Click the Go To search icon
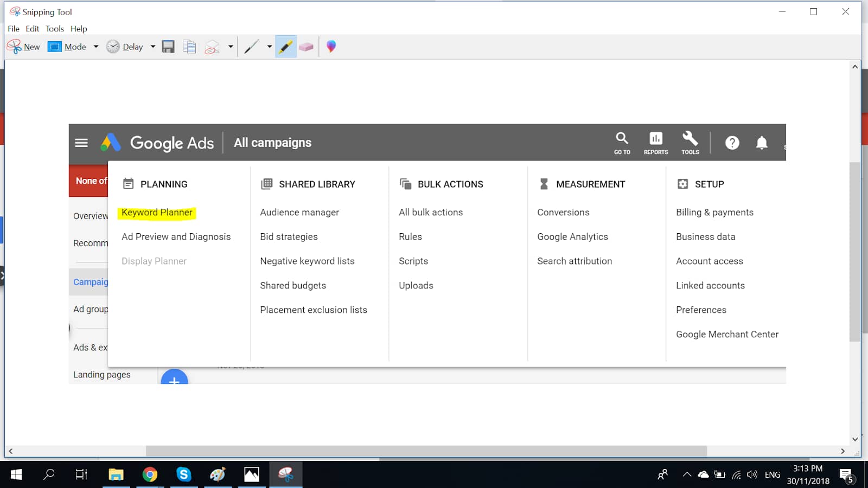This screenshot has height=488, width=868. coord(622,143)
